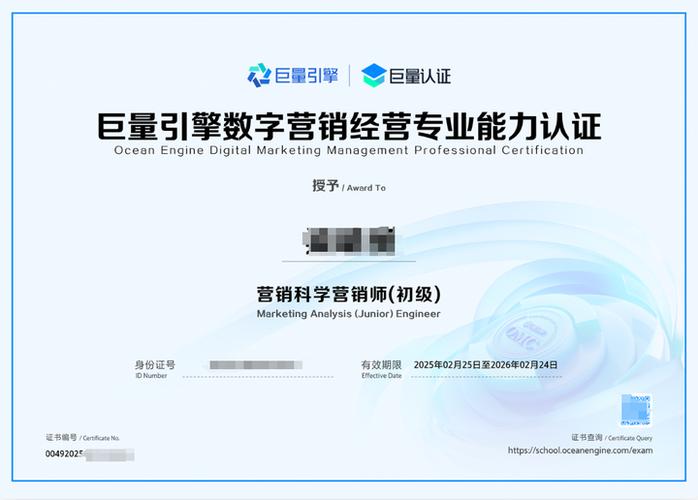
Task: Select the Chinese certificate title 巨量引擎数字营销经营专业能力认证
Action: (349, 127)
